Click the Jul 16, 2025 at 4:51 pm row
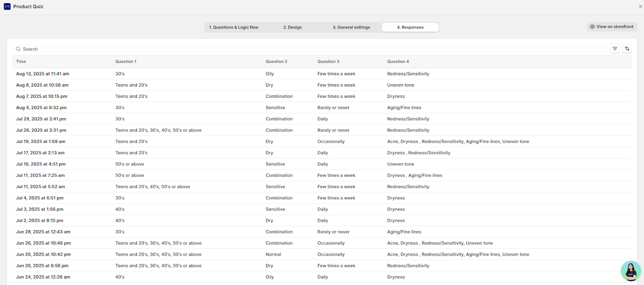The image size is (644, 285). (41, 164)
